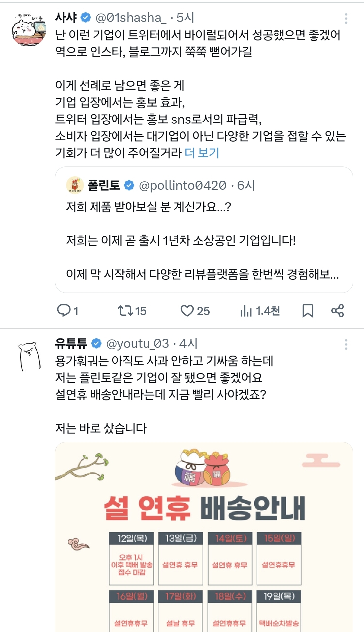Open 사샤's profile avatar
This screenshot has width=364, height=632.
pyautogui.click(x=29, y=30)
